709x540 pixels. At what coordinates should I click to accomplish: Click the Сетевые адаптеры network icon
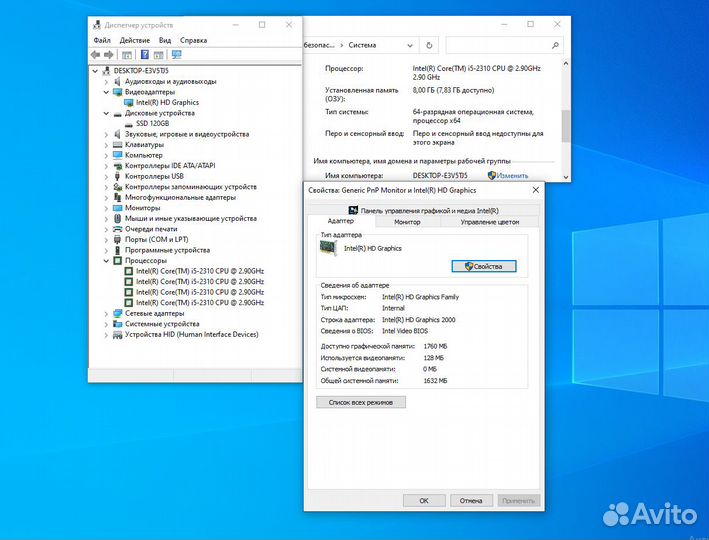[118, 313]
